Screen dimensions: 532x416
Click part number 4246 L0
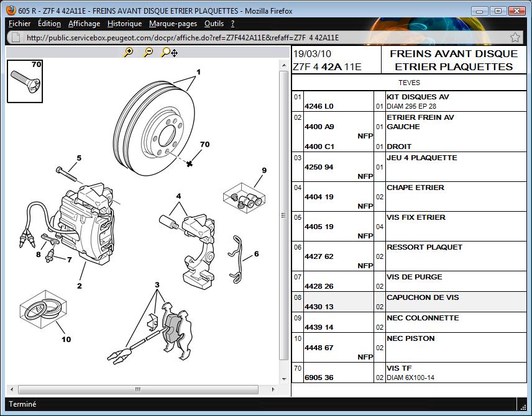pyautogui.click(x=319, y=106)
